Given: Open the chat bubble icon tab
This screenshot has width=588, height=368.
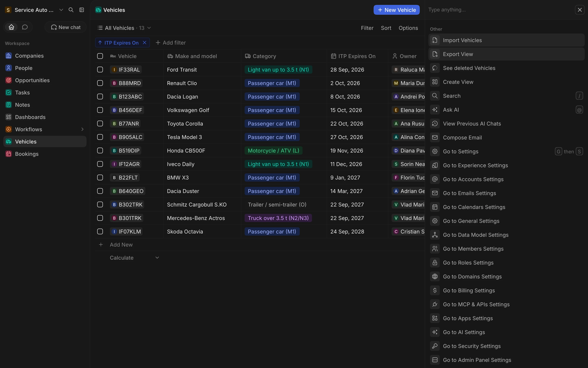Looking at the screenshot, I should 25,27.
